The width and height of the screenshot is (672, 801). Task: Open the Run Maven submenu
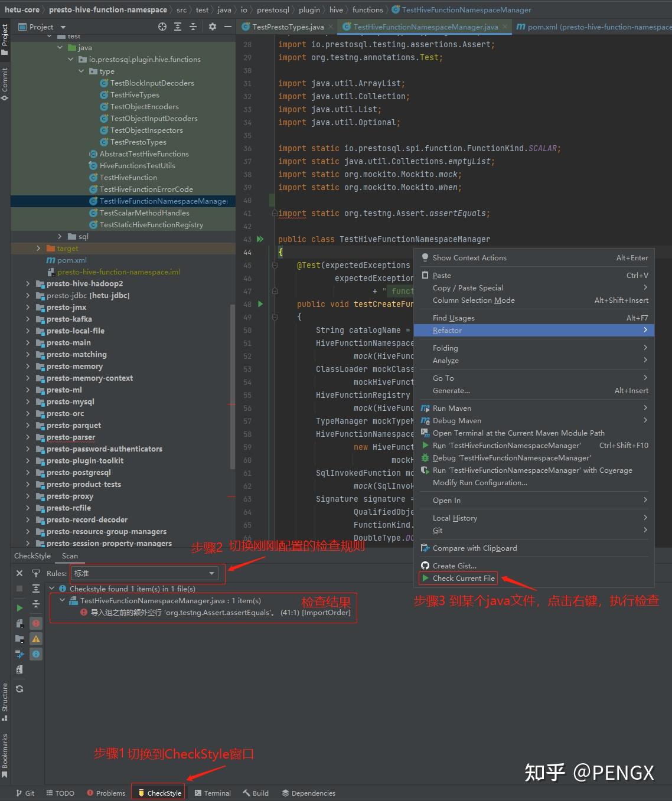tap(534, 408)
